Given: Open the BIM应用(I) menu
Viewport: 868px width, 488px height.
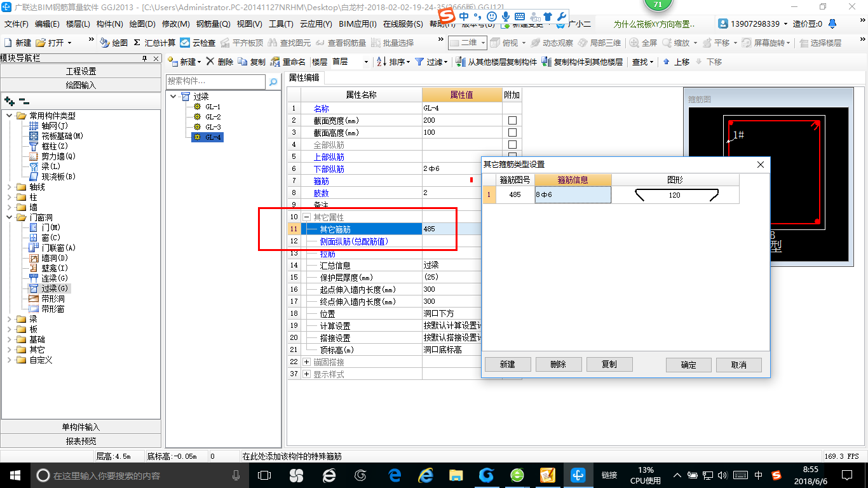Looking at the screenshot, I should 358,24.
